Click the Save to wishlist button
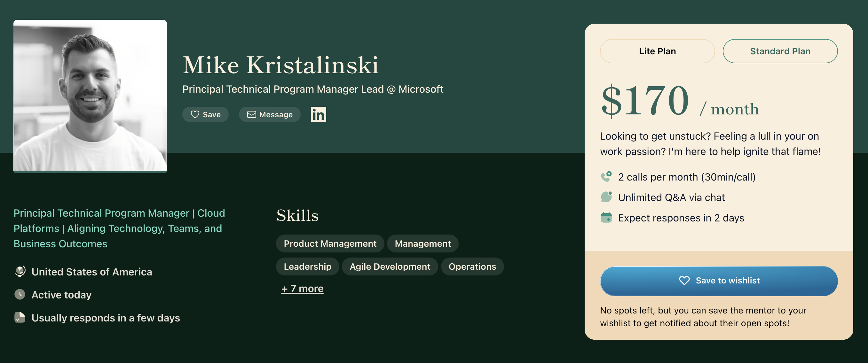This screenshot has height=363, width=868. point(719,281)
